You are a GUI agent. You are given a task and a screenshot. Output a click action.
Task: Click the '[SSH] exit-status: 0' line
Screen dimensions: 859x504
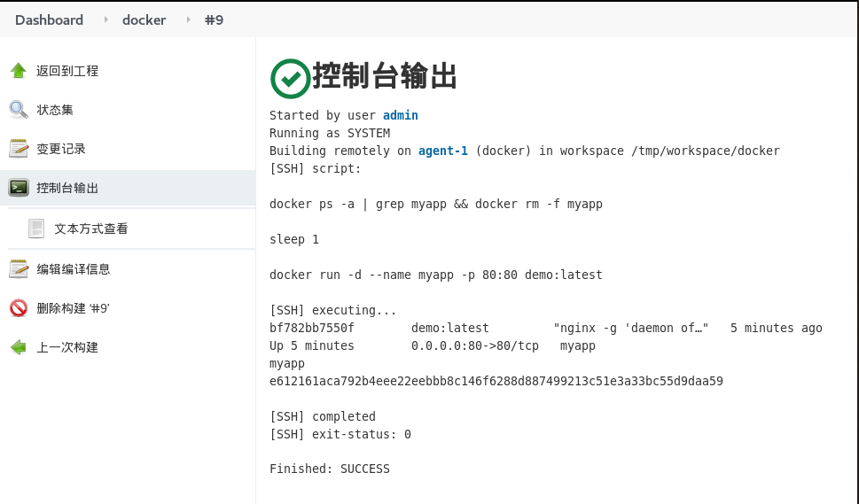click(340, 435)
